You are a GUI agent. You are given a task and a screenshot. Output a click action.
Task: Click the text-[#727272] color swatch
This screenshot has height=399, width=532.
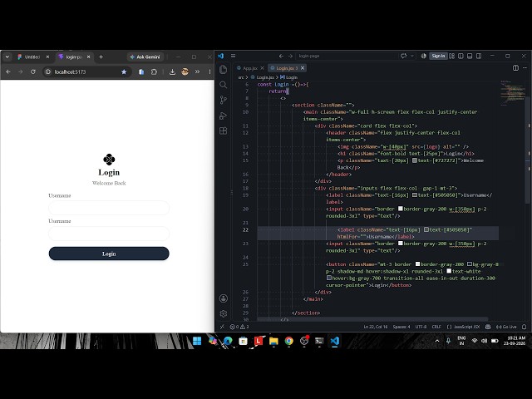coord(415,160)
